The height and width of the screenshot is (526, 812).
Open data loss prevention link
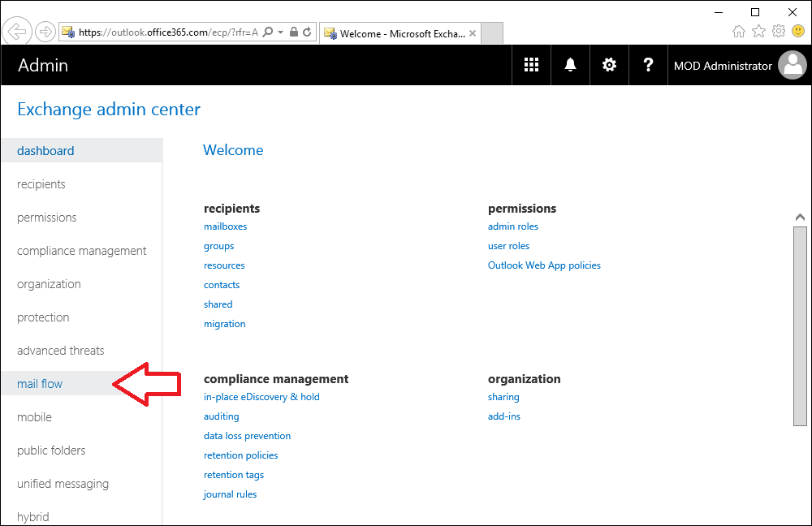coord(247,436)
